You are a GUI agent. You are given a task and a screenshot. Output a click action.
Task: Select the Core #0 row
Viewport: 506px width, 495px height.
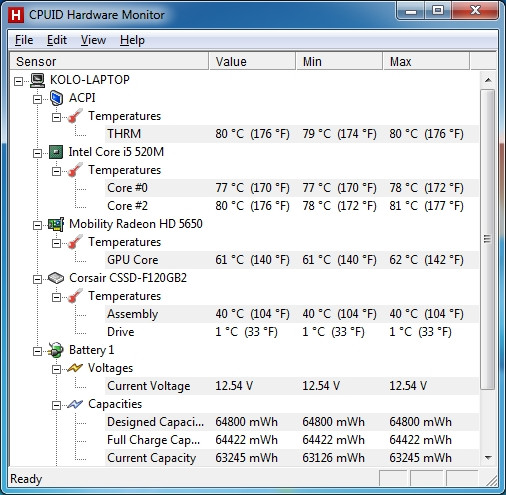[292, 188]
